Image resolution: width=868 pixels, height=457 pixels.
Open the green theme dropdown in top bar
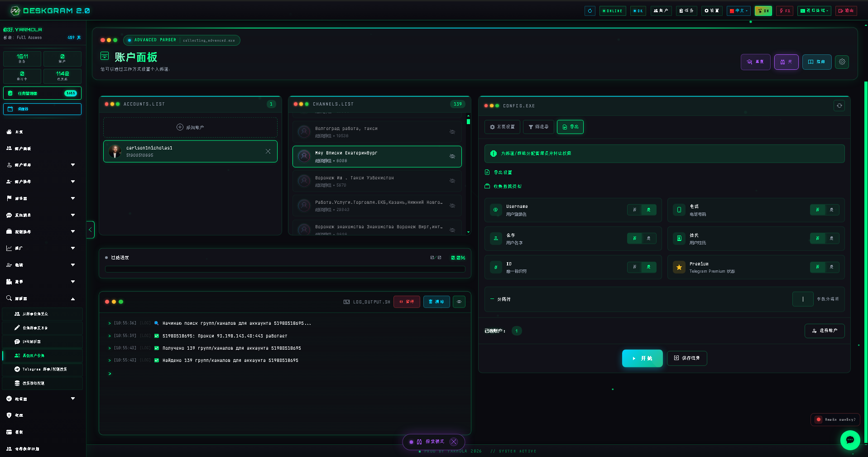point(814,11)
